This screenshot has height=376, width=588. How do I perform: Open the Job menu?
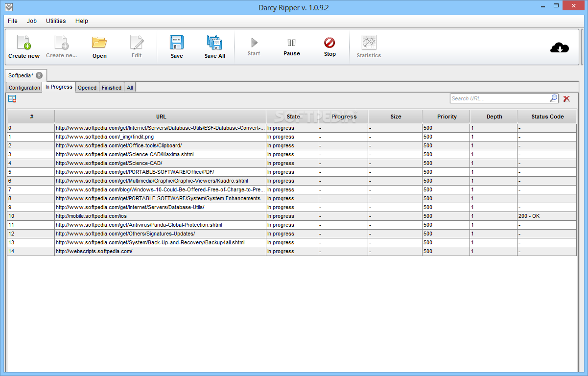[32, 21]
